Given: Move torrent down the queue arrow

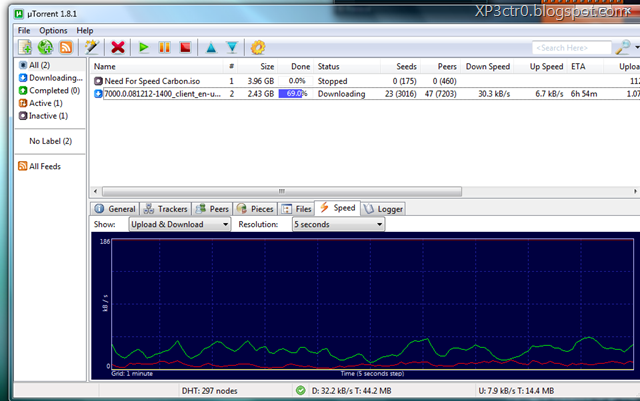Looking at the screenshot, I should (x=232, y=48).
